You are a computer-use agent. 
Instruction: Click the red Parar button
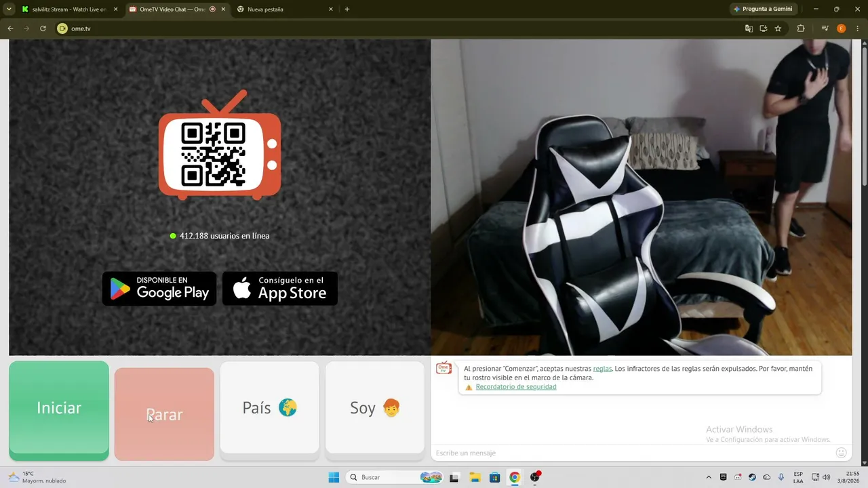point(164,414)
